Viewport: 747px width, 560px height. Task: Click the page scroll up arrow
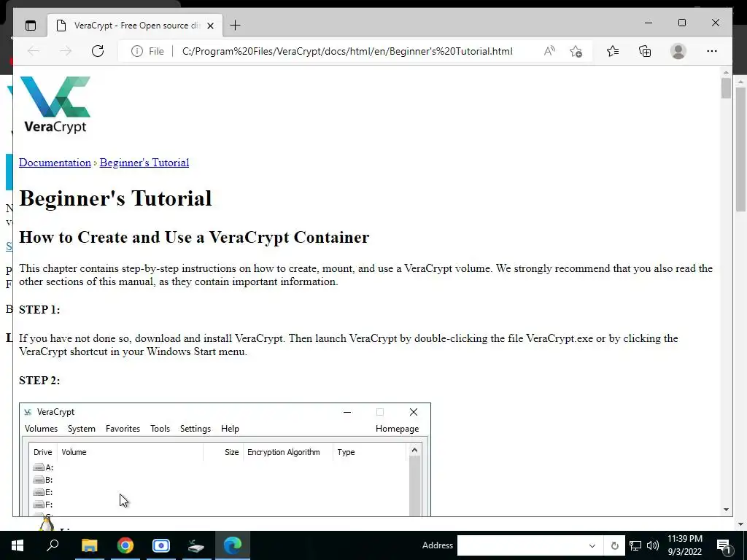click(726, 72)
